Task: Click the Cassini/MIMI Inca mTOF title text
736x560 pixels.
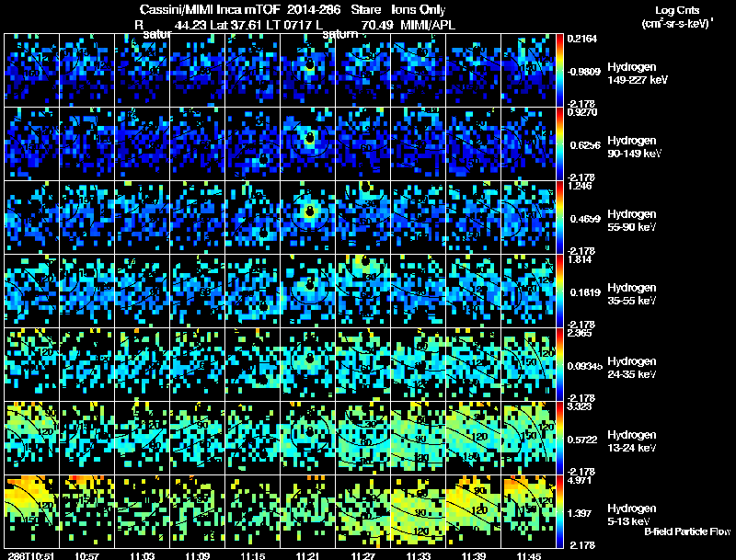Action: coord(210,9)
